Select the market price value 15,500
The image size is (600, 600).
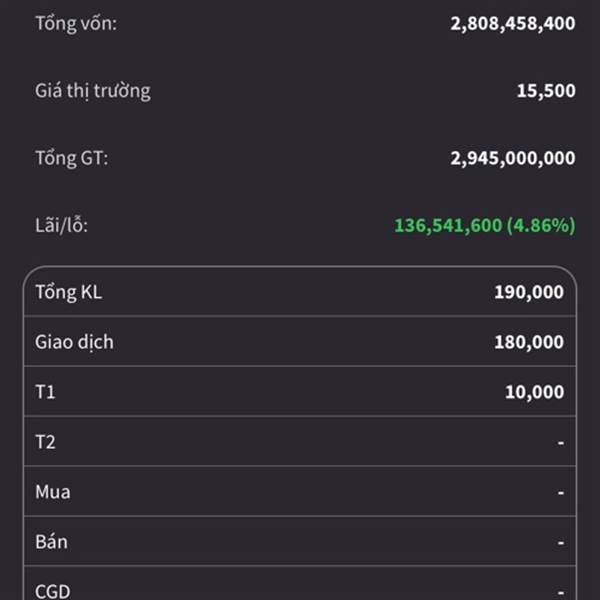coord(545,91)
